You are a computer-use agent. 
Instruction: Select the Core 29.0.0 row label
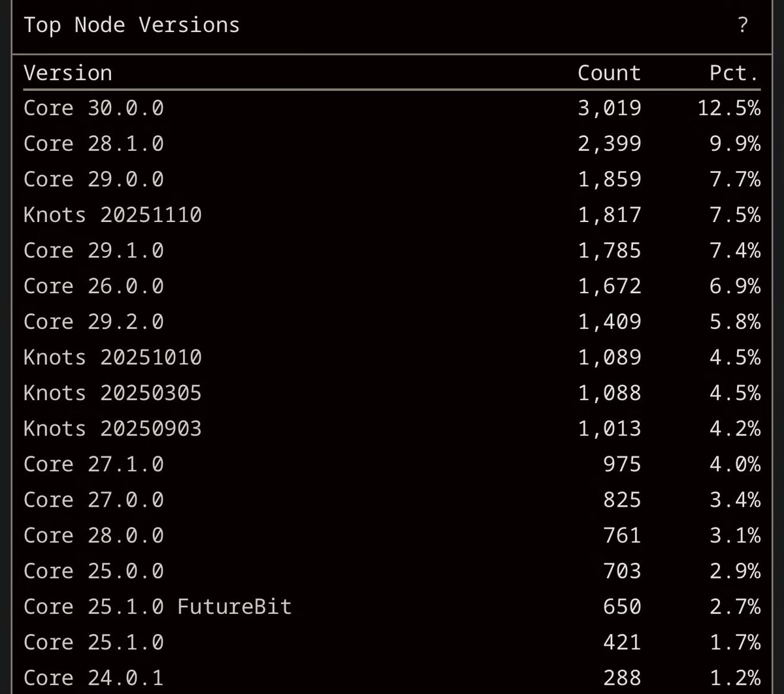(x=93, y=179)
